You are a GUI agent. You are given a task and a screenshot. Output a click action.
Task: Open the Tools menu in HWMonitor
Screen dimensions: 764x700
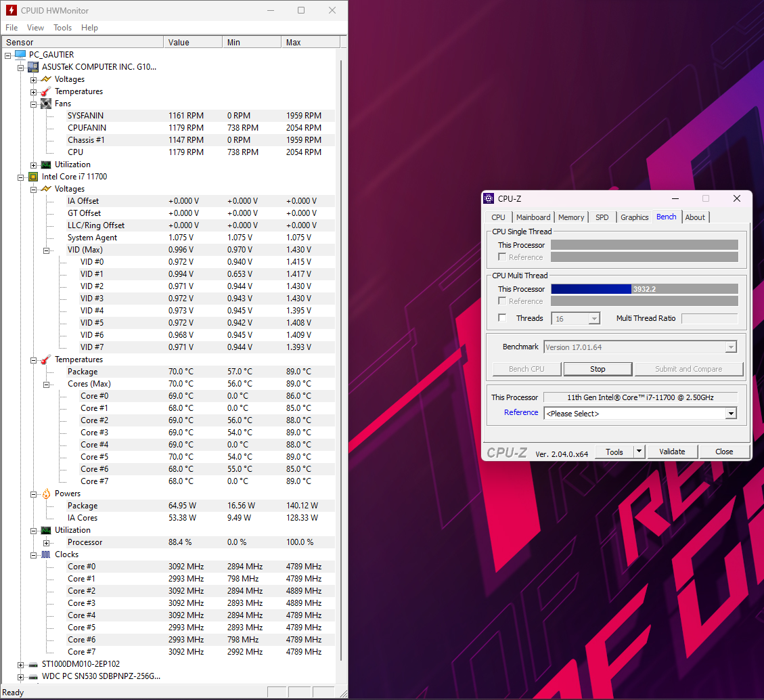62,28
